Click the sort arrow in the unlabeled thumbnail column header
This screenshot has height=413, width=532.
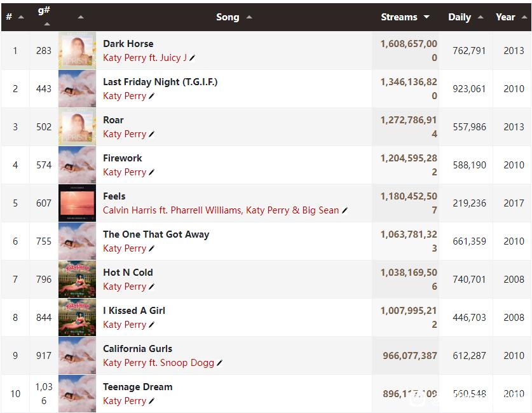pyautogui.click(x=80, y=17)
